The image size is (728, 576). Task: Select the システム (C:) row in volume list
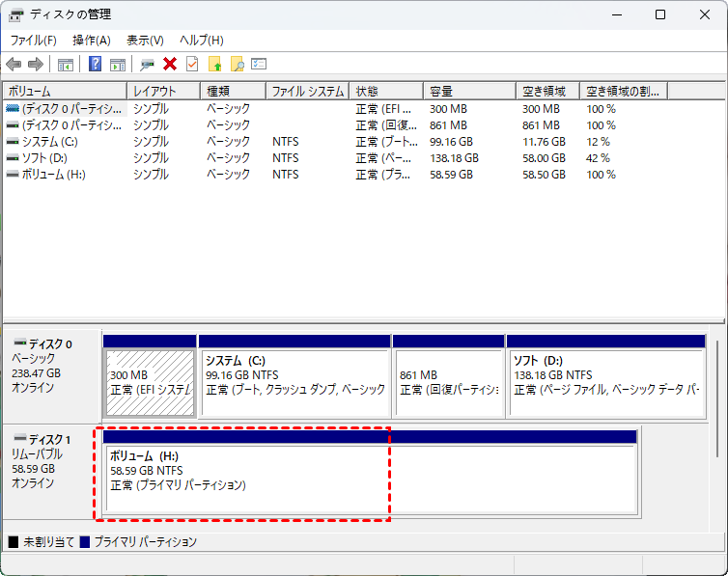coord(364,142)
